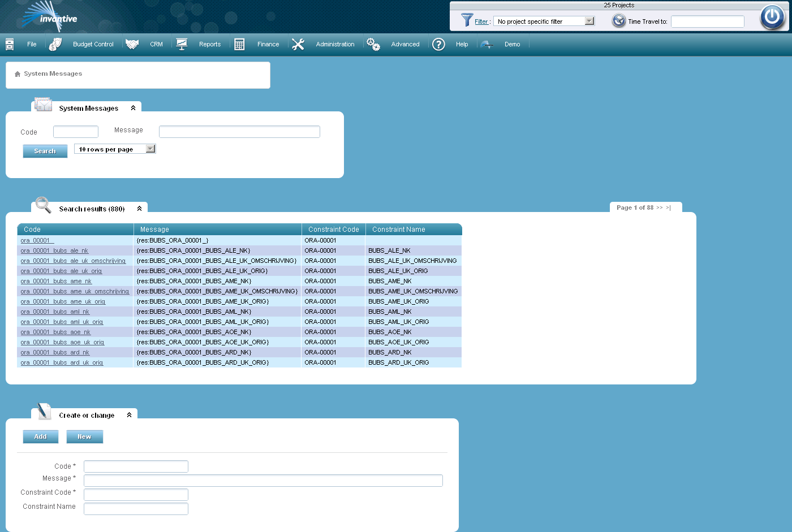The width and height of the screenshot is (792, 532).
Task: Click the Finance calculator icon
Action: [x=239, y=44]
